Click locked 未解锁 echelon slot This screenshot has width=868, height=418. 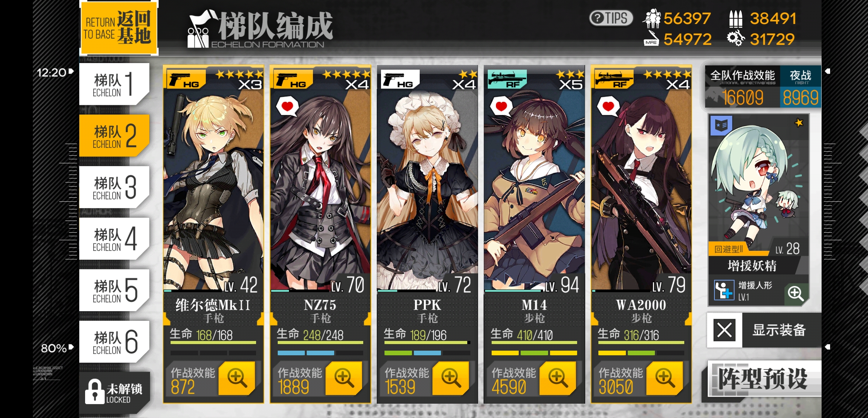[x=114, y=393]
